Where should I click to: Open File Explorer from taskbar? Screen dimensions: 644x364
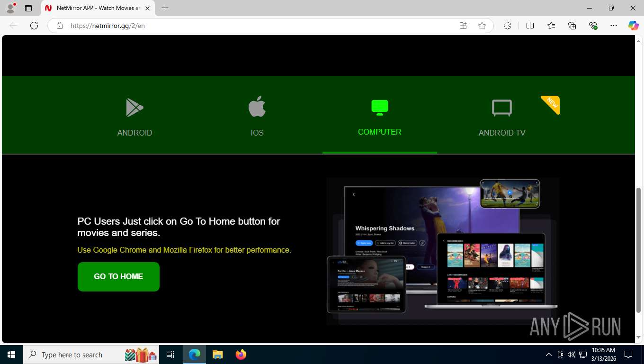(x=217, y=355)
